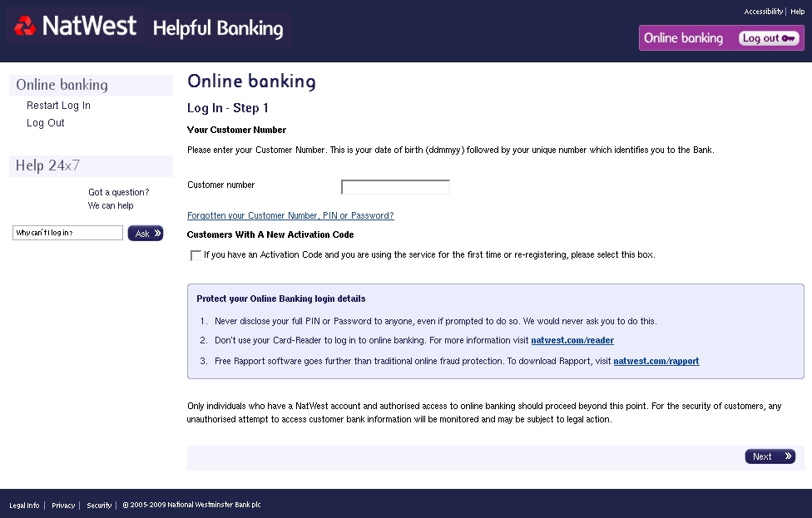The height and width of the screenshot is (518, 812).
Task: Select Log Out in the sidebar menu
Action: point(46,123)
